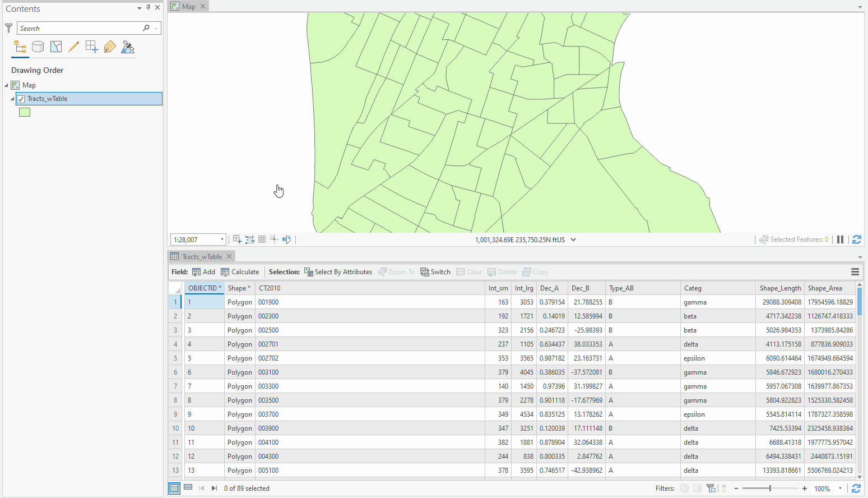Image resolution: width=868 pixels, height=498 pixels.
Task: Apply a filter using the table filter icon
Action: tap(711, 488)
